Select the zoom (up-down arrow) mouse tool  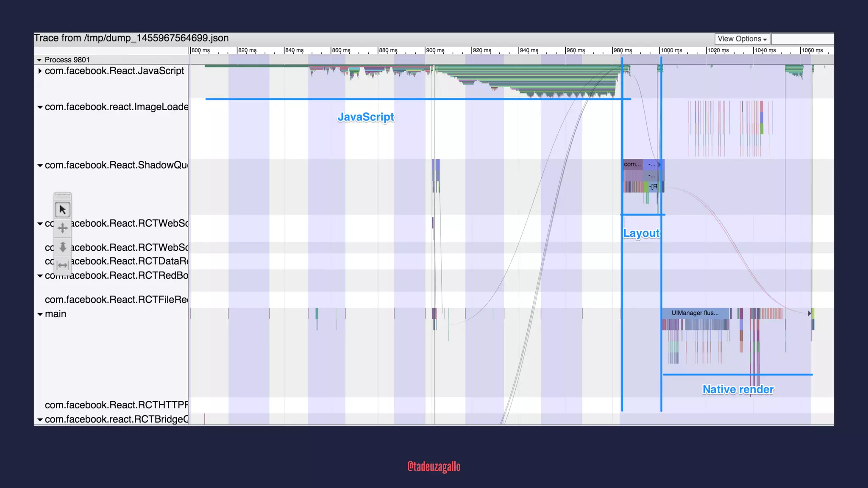62,247
